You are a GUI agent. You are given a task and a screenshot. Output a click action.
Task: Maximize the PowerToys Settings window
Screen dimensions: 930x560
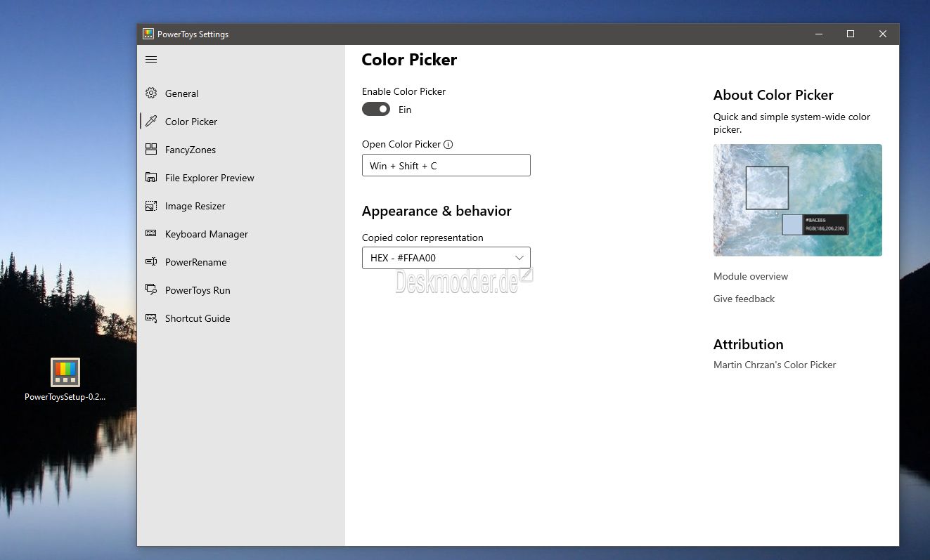point(851,34)
